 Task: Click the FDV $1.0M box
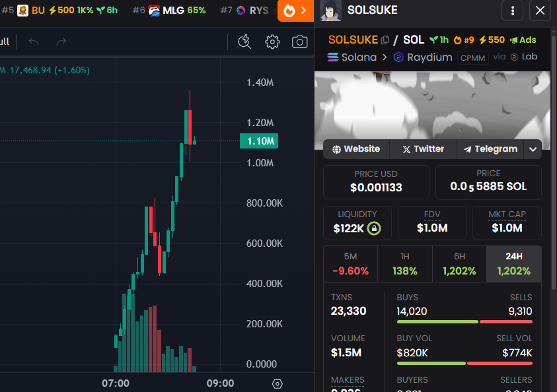pos(432,223)
